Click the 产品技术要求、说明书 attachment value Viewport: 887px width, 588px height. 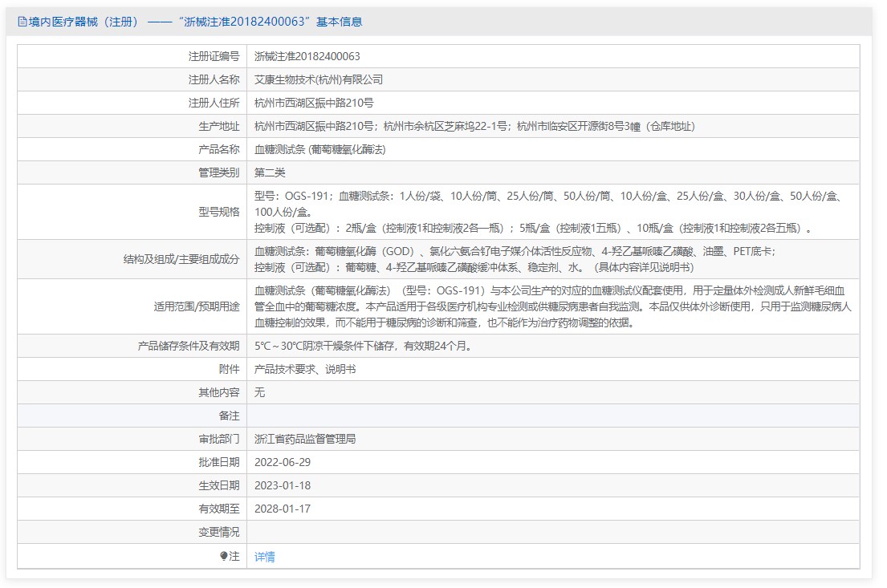click(304, 369)
